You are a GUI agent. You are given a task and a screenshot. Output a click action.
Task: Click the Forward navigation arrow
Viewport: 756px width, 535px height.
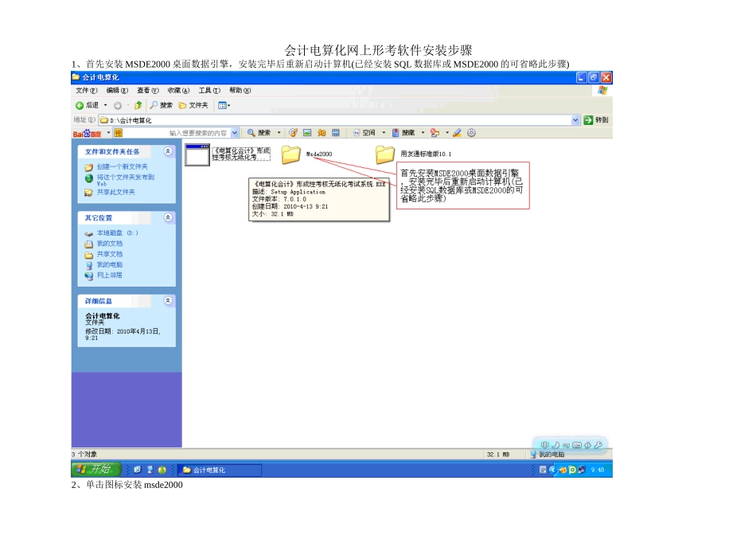point(118,105)
